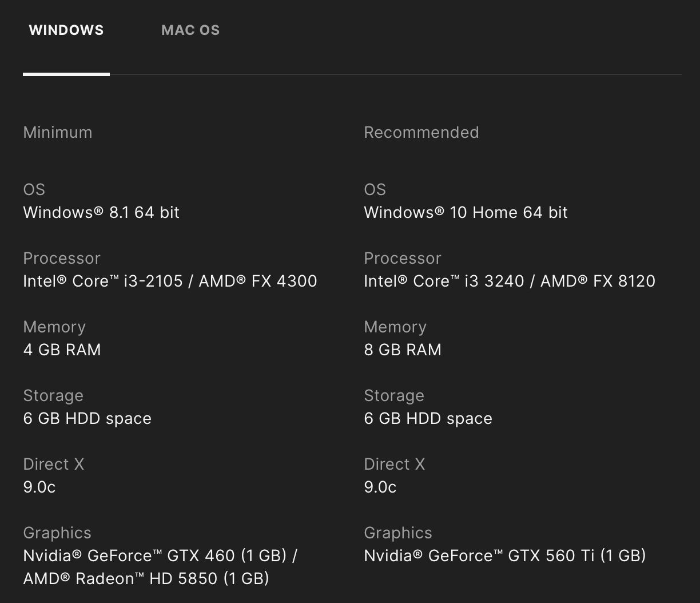Select the WINDOWS tab

(x=66, y=30)
